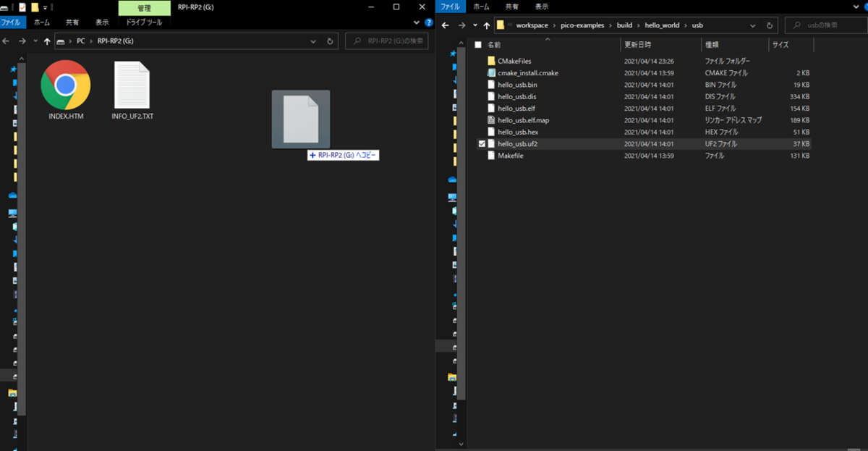The height and width of the screenshot is (451, 868).
Task: Click the hello_usb.dis file icon
Action: click(491, 96)
